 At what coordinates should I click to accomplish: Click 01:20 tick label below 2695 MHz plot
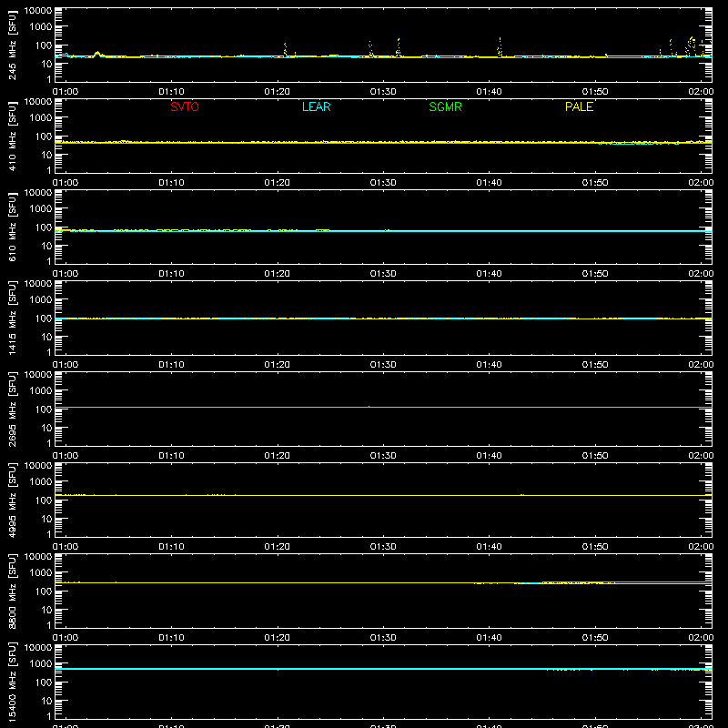278,456
